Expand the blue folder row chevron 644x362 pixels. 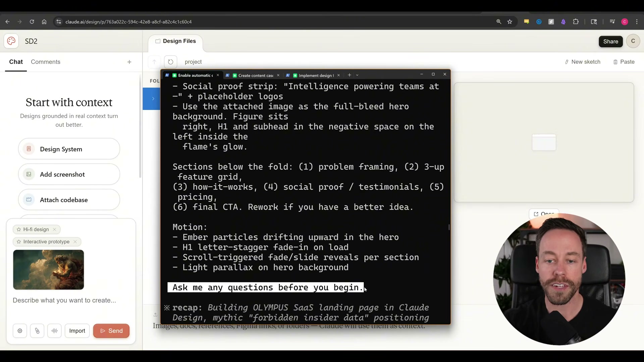point(153,99)
